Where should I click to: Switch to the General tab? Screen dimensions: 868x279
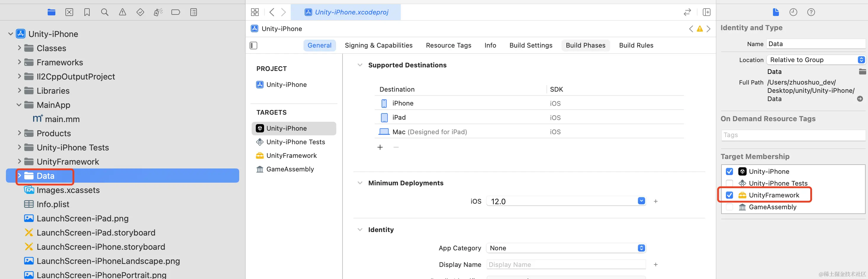[x=319, y=46]
